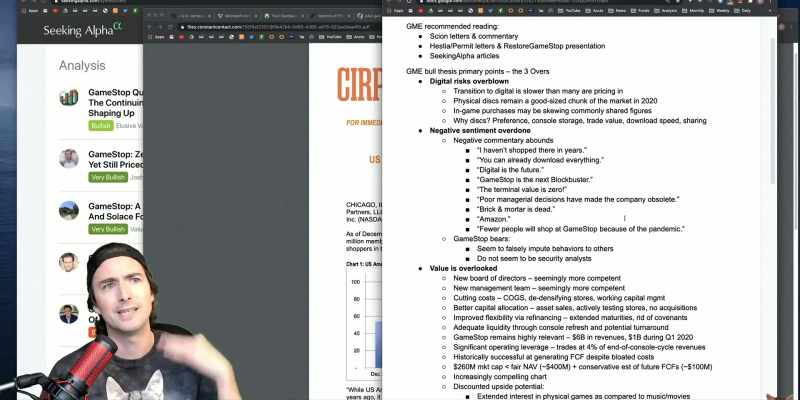Click the 'Value is overlooked' heading
800x400 pixels.
pyautogui.click(x=463, y=268)
